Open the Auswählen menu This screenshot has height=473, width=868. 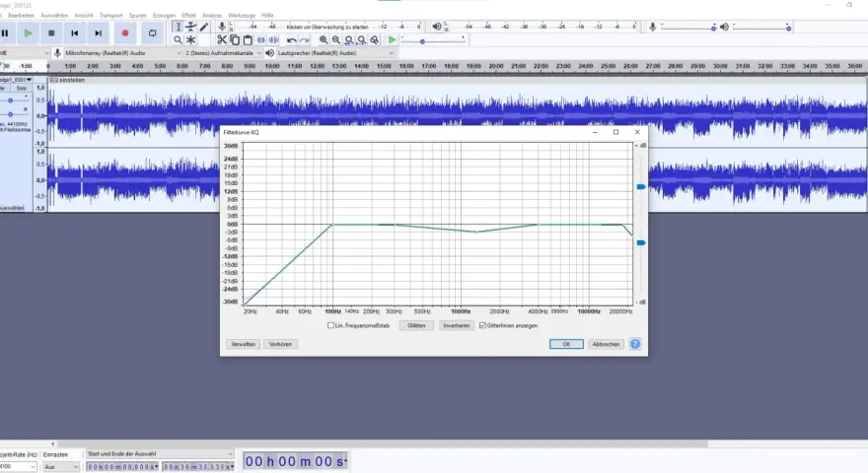[x=54, y=16]
